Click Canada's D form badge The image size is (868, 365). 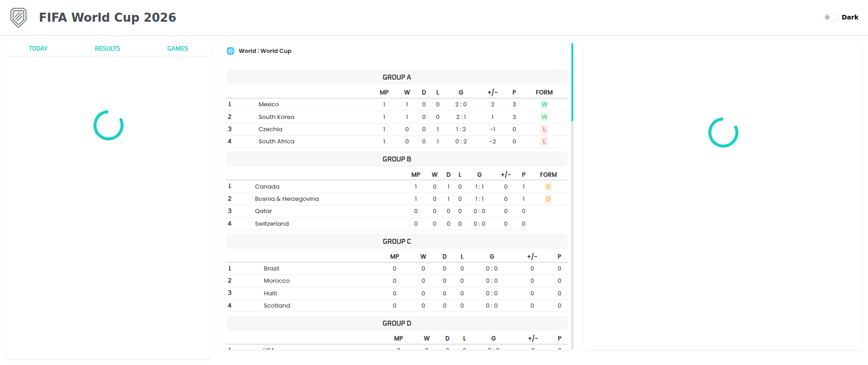[548, 187]
